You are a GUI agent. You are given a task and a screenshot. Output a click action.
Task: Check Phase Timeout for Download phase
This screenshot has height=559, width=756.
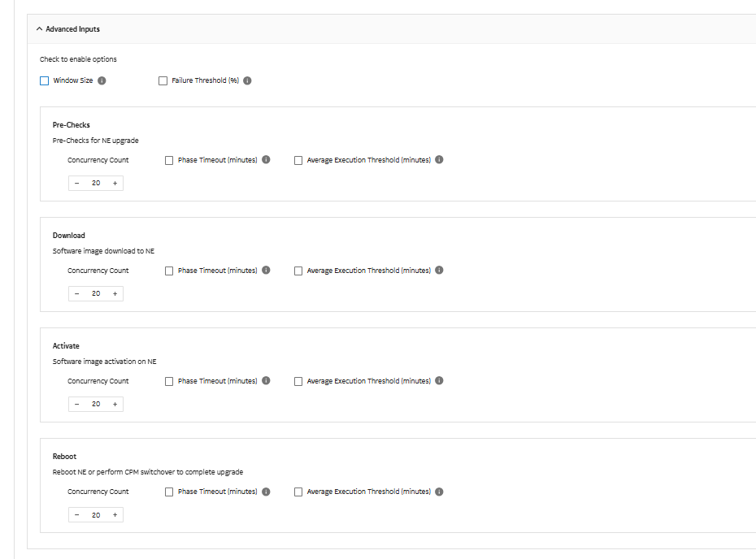coord(169,271)
